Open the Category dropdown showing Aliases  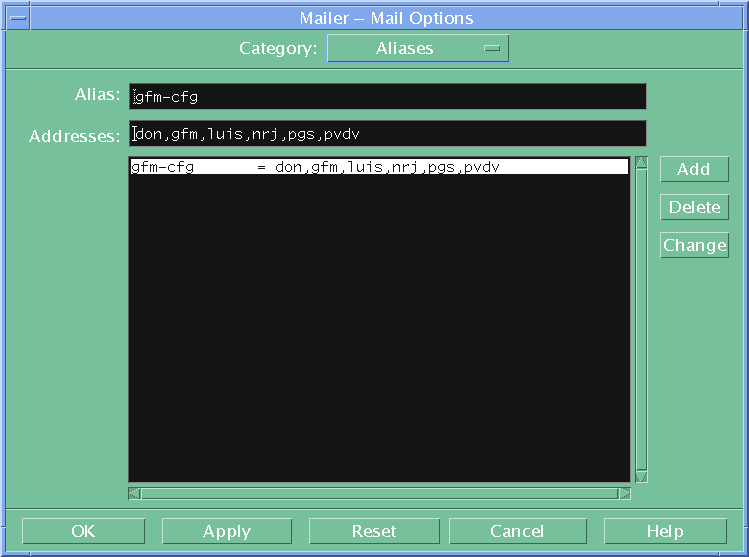click(x=418, y=48)
